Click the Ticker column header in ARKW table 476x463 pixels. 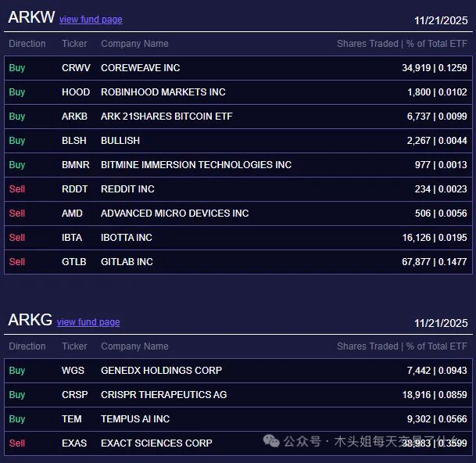(x=74, y=44)
